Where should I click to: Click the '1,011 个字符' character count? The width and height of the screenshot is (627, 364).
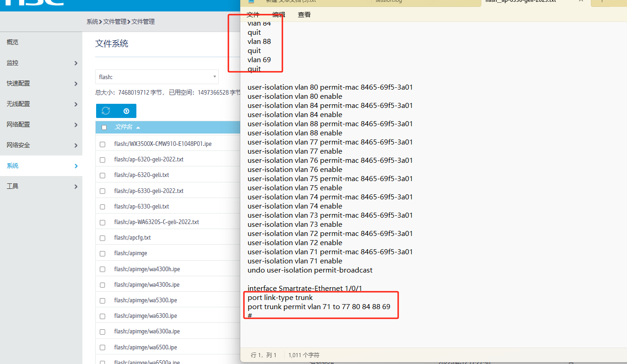304,355
